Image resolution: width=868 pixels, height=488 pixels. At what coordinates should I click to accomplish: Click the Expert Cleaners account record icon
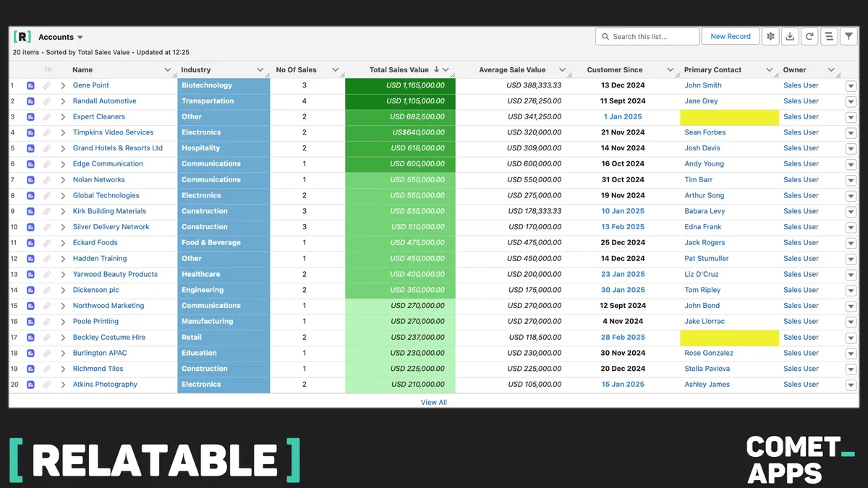(x=31, y=117)
